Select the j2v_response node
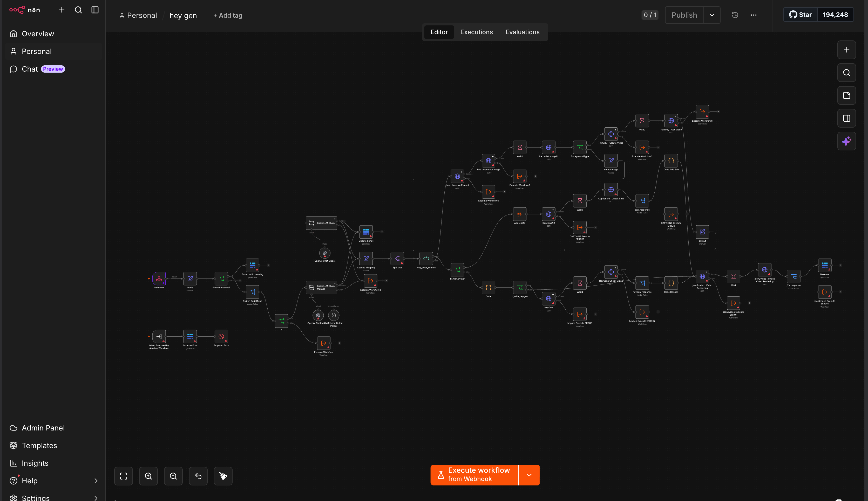This screenshot has height=501, width=868. click(x=794, y=276)
